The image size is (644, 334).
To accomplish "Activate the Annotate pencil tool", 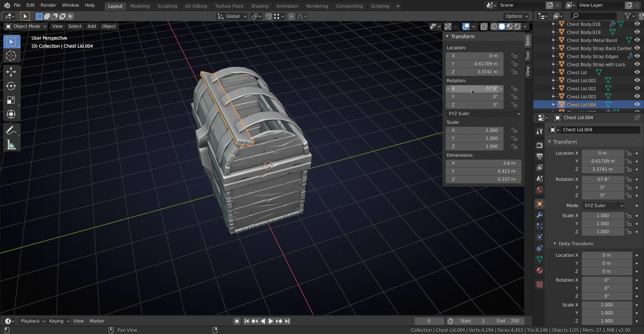I will pyautogui.click(x=11, y=131).
